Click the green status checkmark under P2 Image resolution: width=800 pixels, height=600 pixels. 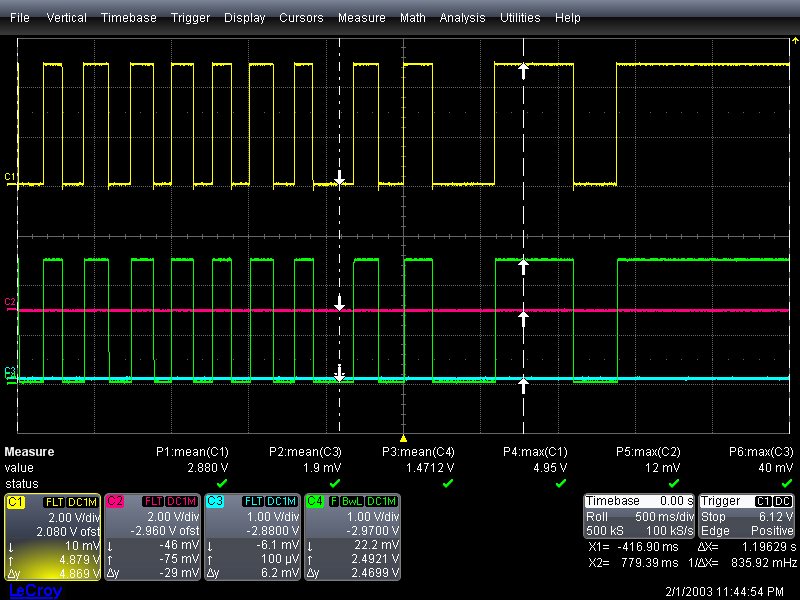[333, 482]
